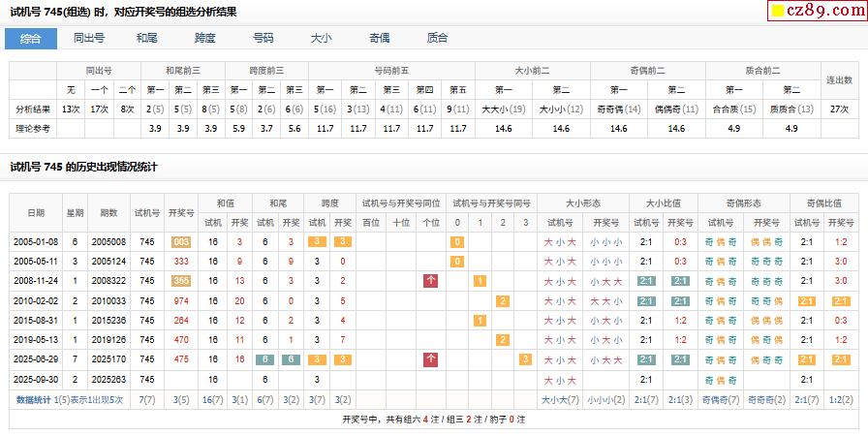The width and height of the screenshot is (868, 436).
Task: Click the draw number 475
Action: pyautogui.click(x=181, y=359)
